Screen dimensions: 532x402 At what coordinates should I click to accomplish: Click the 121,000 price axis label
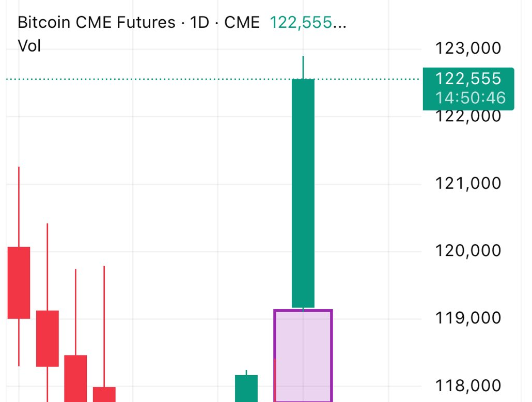click(x=468, y=183)
